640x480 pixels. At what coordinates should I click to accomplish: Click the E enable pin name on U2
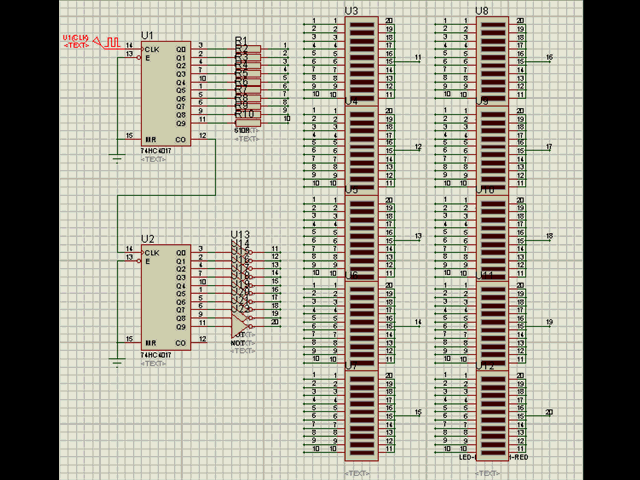[x=148, y=262]
